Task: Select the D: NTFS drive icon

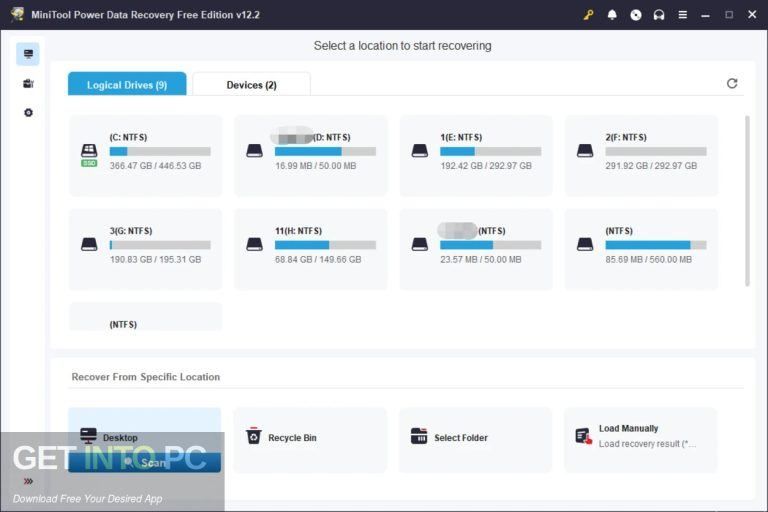Action: coord(254,150)
